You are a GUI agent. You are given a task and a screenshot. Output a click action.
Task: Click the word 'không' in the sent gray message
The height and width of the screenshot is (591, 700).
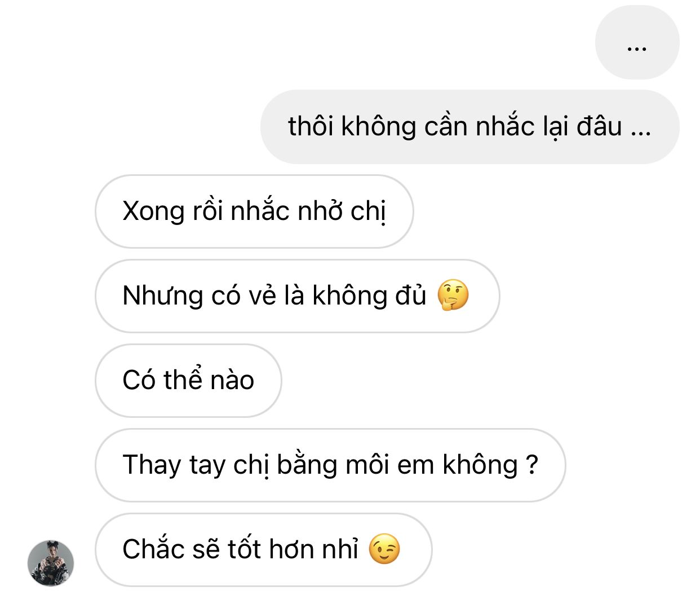tap(379, 126)
